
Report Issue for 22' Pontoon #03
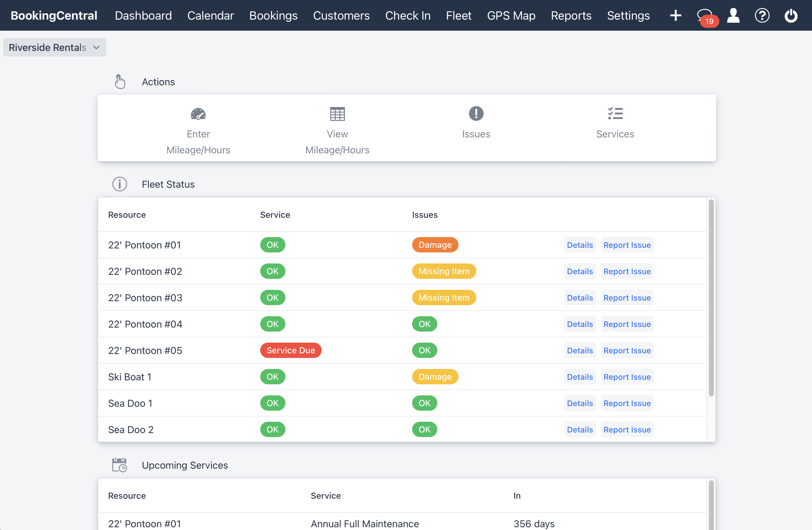627,298
